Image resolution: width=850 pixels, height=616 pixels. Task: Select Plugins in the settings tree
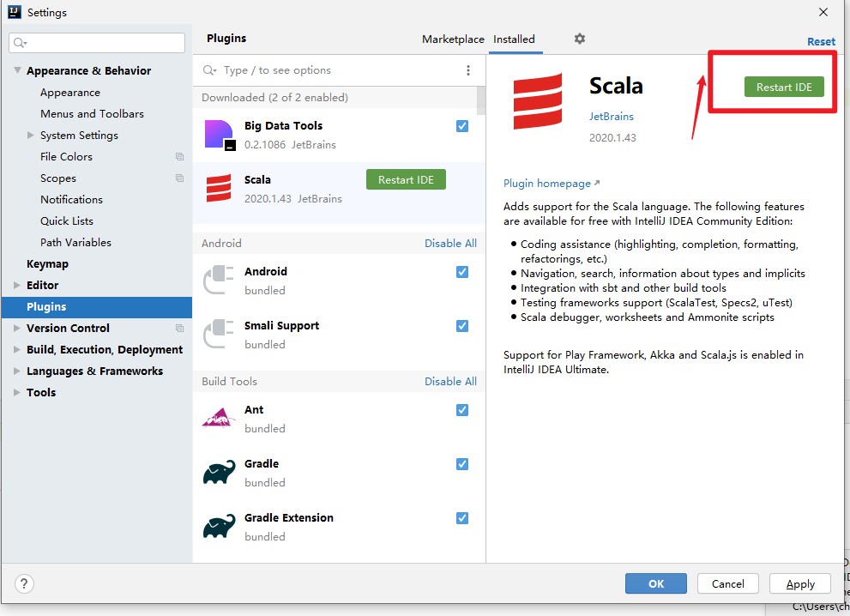pyautogui.click(x=96, y=307)
